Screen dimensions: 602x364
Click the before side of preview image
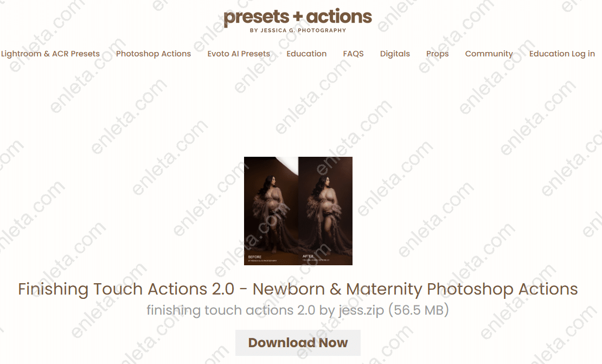click(x=271, y=211)
